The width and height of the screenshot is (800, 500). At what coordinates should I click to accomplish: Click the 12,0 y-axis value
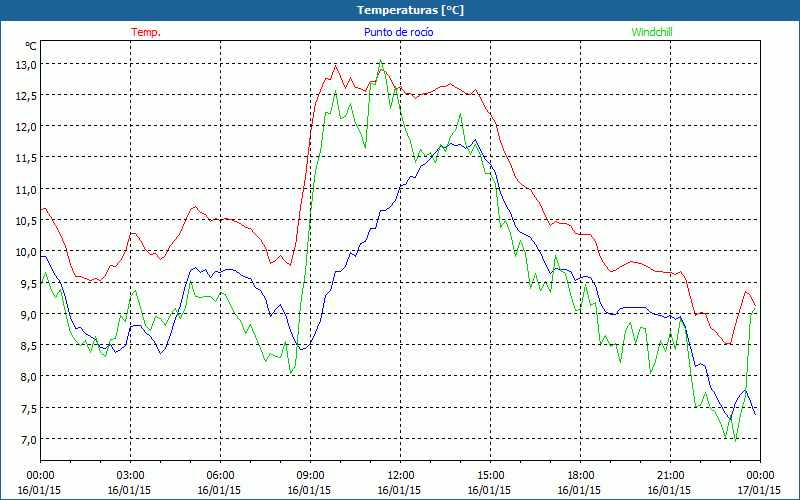pyautogui.click(x=28, y=127)
